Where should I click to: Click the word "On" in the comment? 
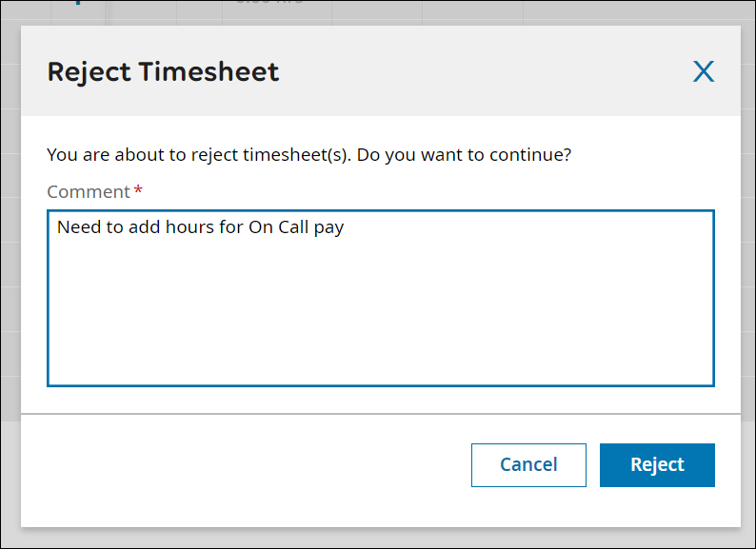[x=261, y=227]
